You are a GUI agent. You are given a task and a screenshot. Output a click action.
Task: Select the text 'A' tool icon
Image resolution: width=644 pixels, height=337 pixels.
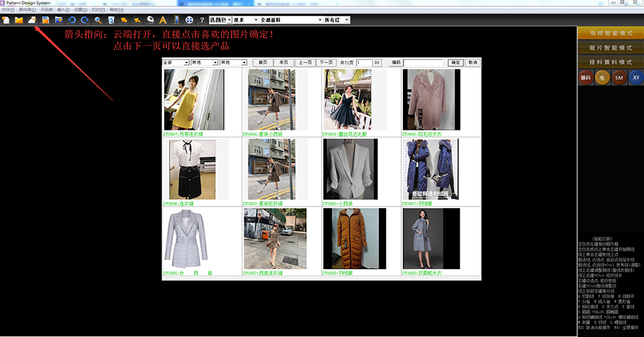click(x=163, y=20)
